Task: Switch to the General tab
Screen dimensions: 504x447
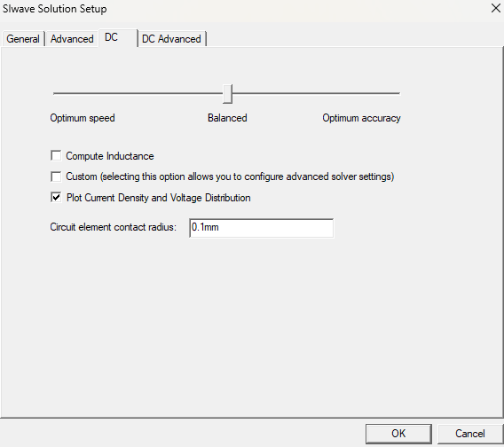Action: tap(23, 39)
